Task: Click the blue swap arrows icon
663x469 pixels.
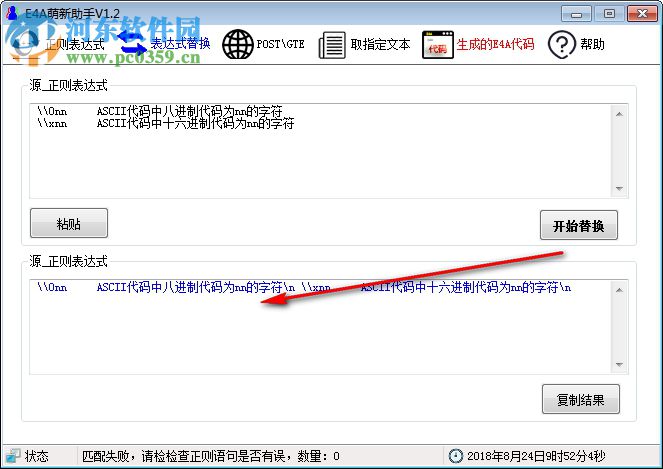Action: coord(132,44)
